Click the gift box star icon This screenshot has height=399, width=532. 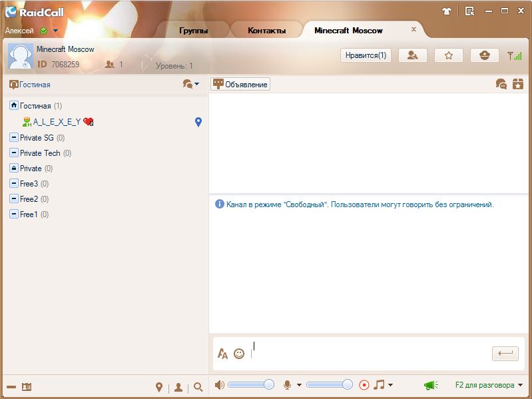[517, 84]
